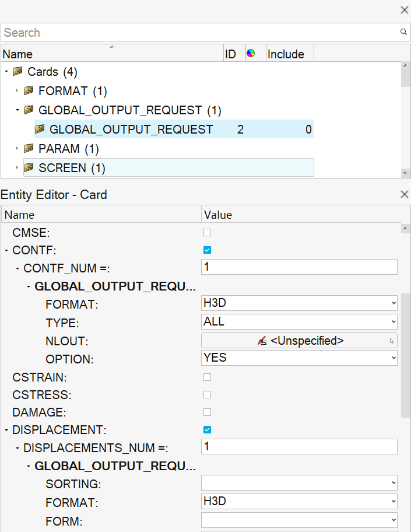
Task: Disable the DISPLACEMENT checkbox
Action: click(207, 430)
